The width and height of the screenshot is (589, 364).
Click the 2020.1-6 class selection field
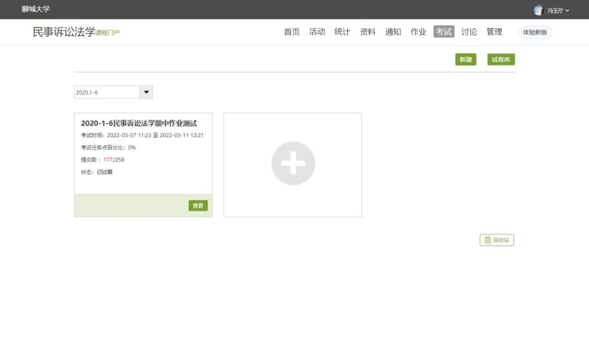click(107, 92)
